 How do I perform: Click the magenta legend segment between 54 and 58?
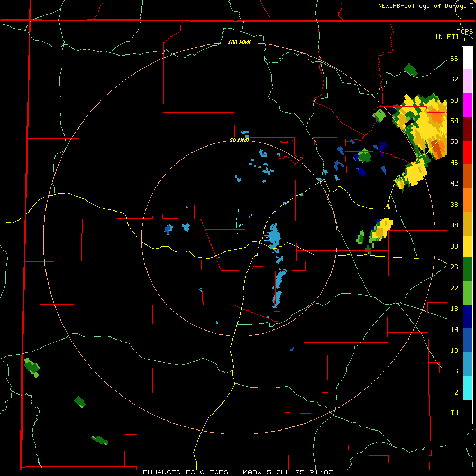coord(467,105)
